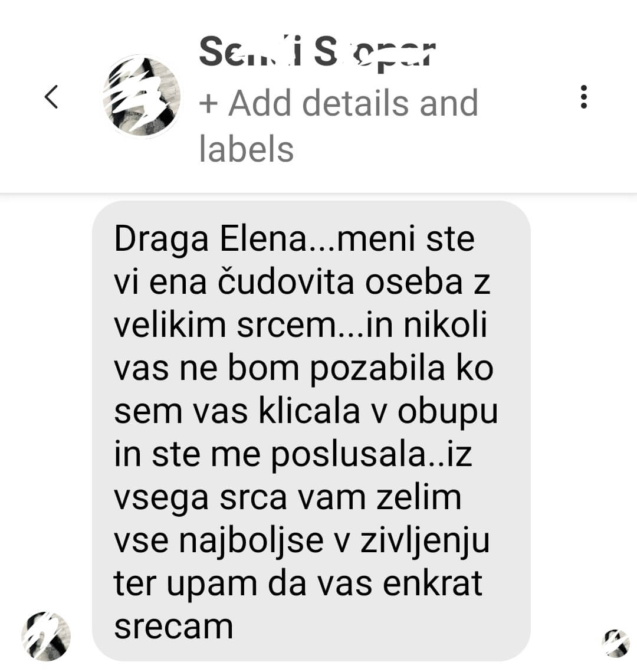
Task: Click the word "čudovita" in the message
Action: (285, 282)
